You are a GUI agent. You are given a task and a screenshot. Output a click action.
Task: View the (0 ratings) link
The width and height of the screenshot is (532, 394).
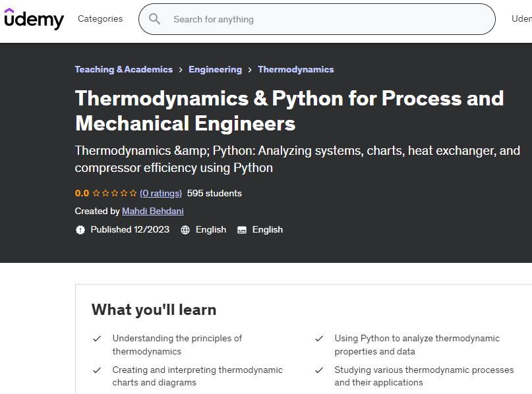coord(161,194)
